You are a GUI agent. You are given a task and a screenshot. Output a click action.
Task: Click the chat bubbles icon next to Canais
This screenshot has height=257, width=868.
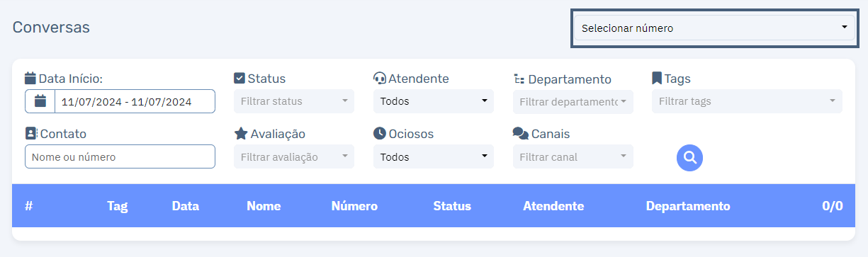click(x=520, y=134)
